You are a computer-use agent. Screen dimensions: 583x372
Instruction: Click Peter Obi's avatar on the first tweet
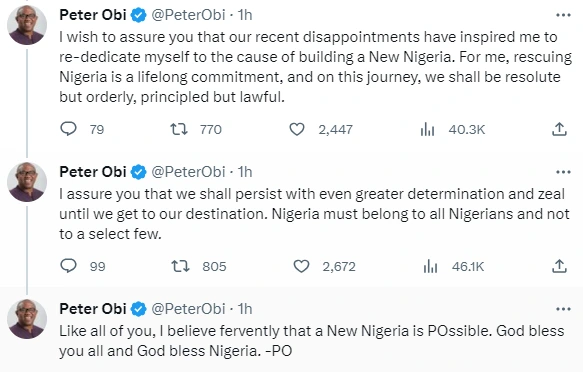pyautogui.click(x=27, y=25)
